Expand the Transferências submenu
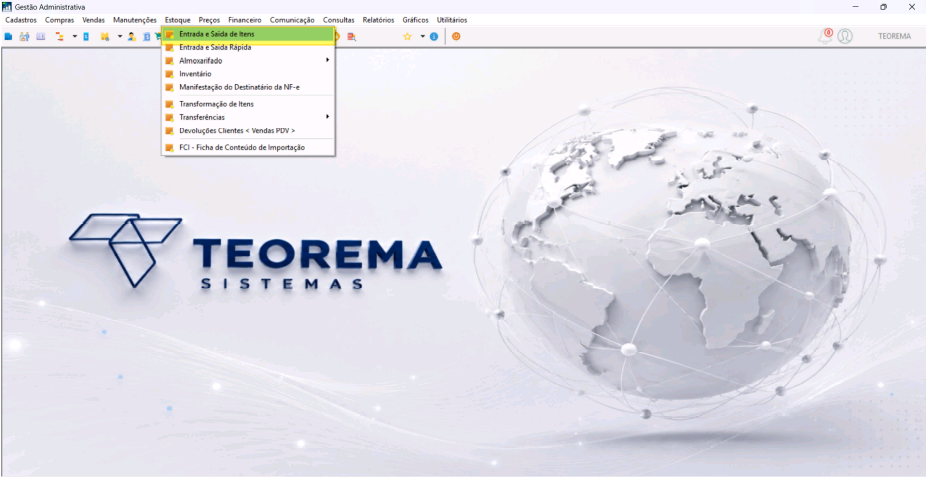This screenshot has height=477, width=926. (x=248, y=117)
